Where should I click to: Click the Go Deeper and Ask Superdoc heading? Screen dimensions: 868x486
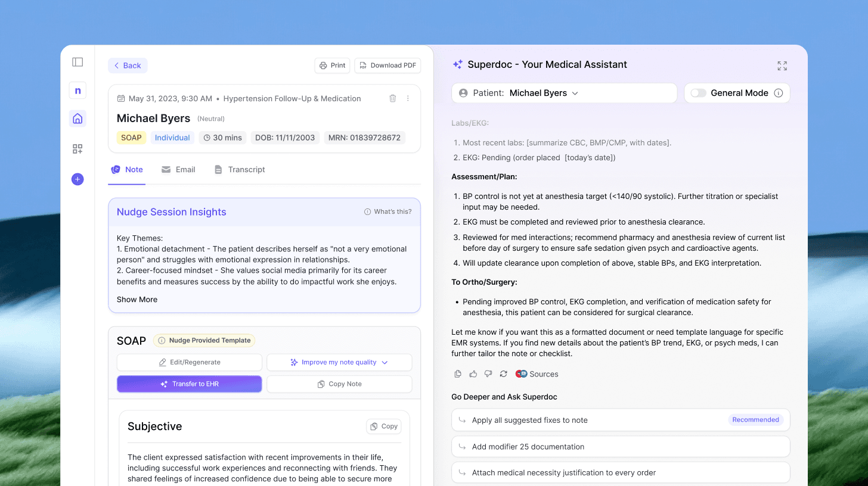(x=504, y=397)
